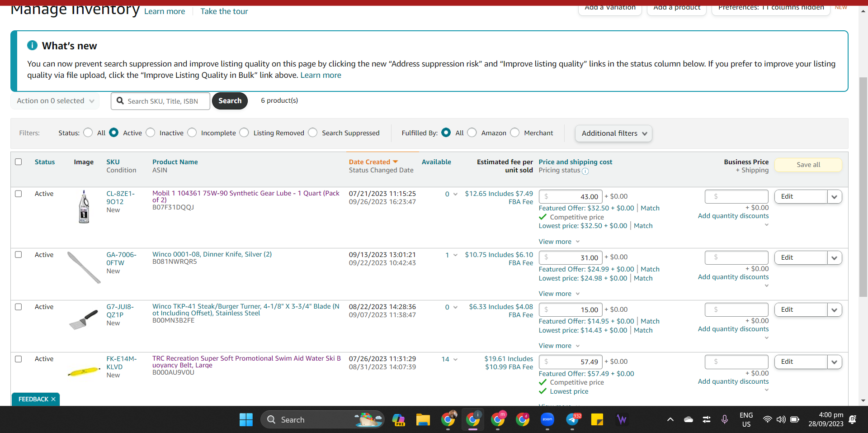The height and width of the screenshot is (433, 868).
Task: Sort by Status column header
Action: [x=45, y=162]
